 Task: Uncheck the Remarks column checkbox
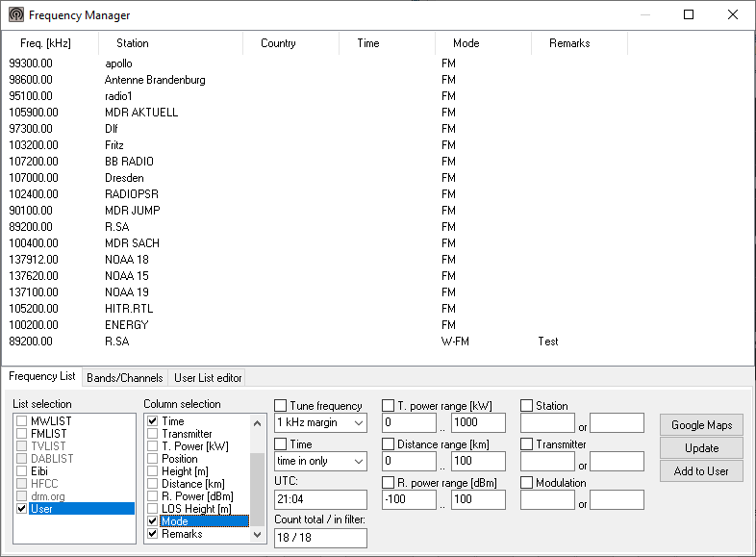click(x=152, y=534)
